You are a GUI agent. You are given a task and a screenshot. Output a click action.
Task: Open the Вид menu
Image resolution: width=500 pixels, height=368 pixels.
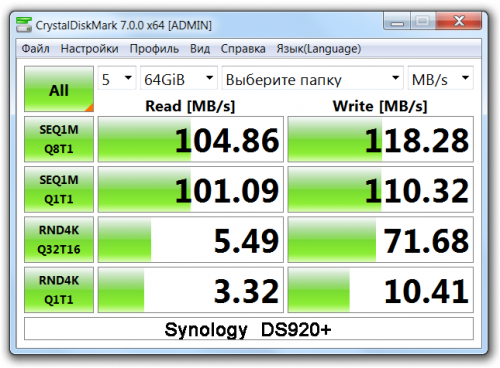point(200,49)
